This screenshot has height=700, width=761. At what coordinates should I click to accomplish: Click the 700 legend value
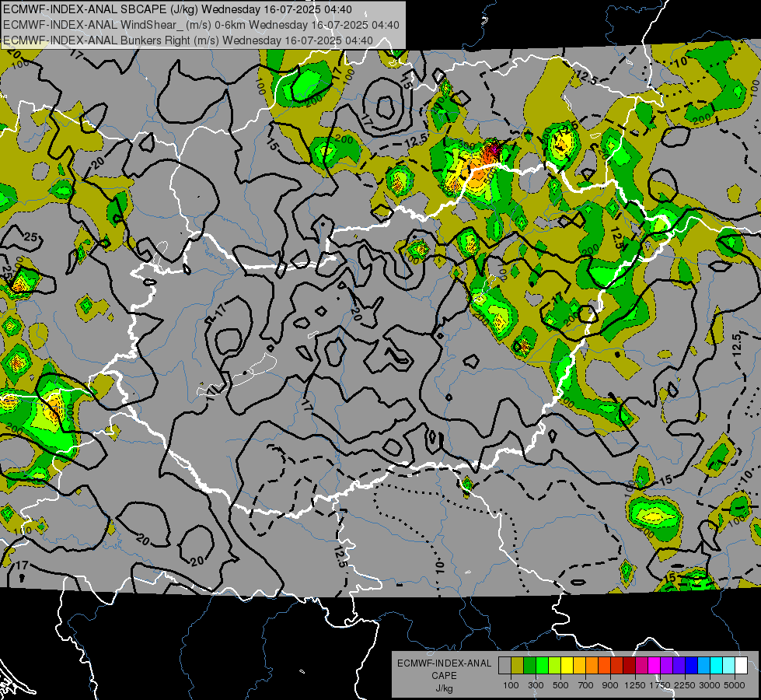586,685
